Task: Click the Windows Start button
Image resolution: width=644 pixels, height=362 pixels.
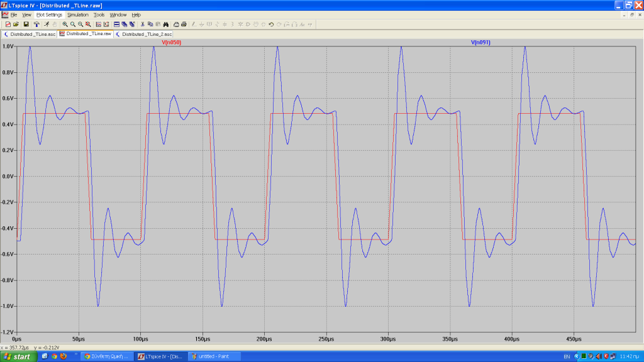Action: click(18, 356)
